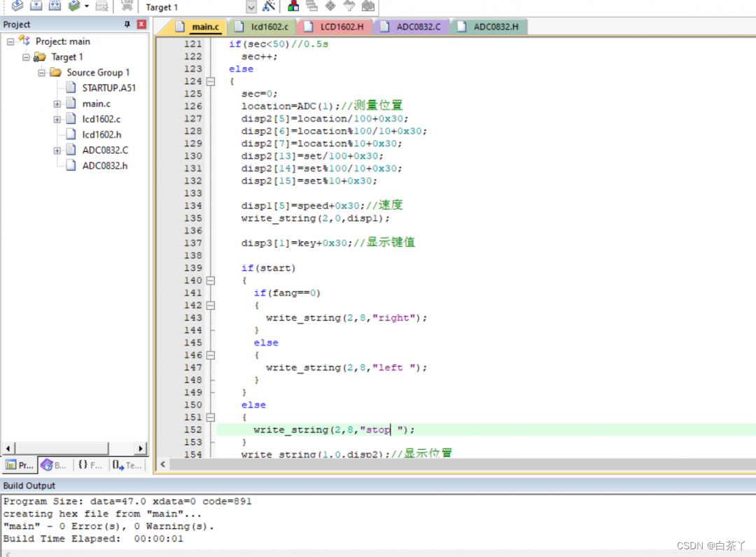Close the Project panel with red X

point(141,24)
